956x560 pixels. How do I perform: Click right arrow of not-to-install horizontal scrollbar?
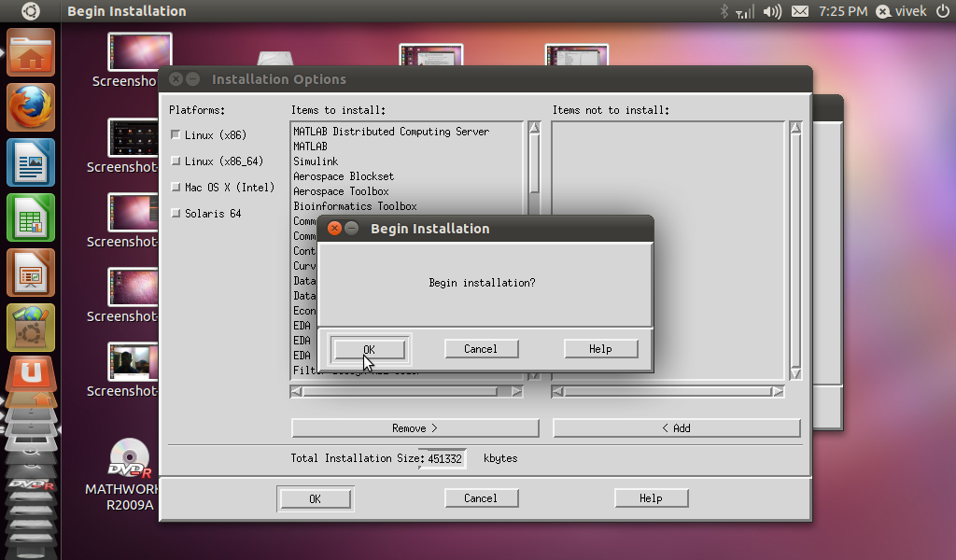click(778, 392)
